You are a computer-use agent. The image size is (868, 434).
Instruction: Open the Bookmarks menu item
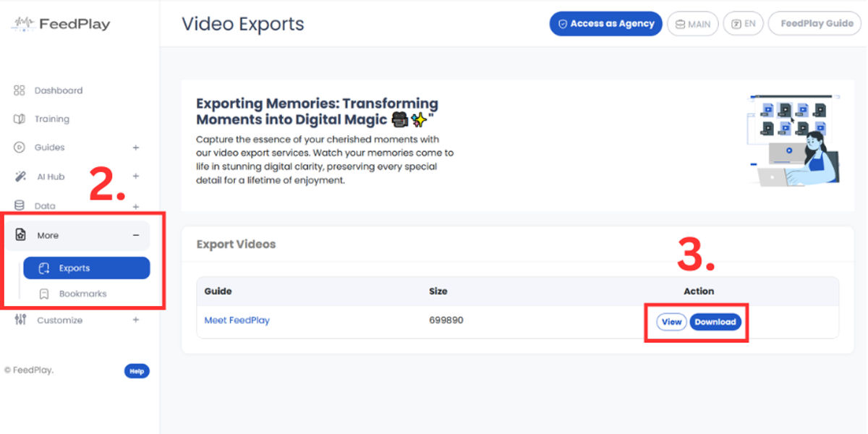pyautogui.click(x=82, y=294)
